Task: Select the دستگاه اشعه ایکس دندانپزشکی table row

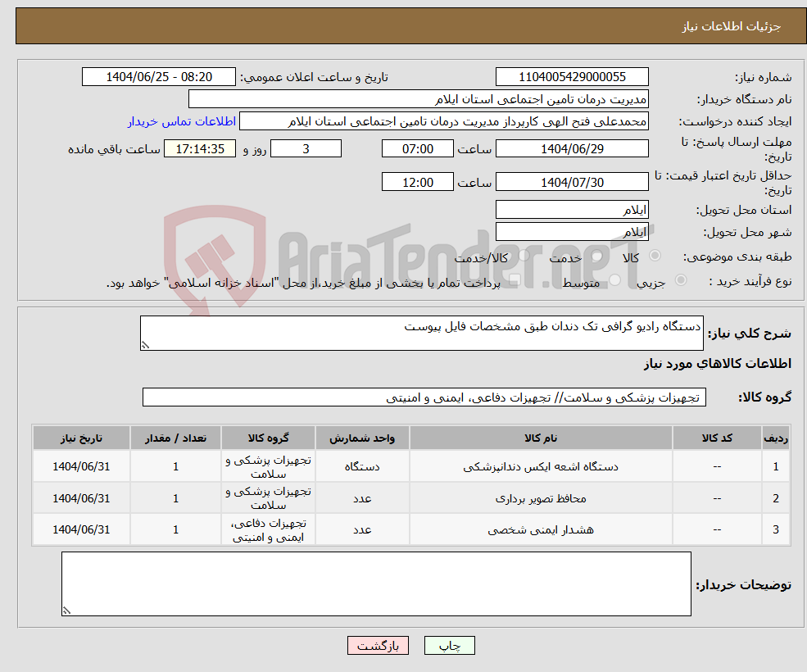Action: (x=410, y=465)
